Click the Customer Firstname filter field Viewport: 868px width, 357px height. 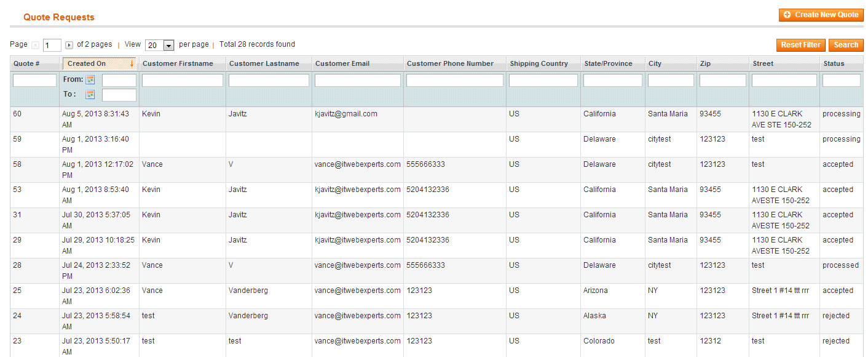pyautogui.click(x=182, y=80)
